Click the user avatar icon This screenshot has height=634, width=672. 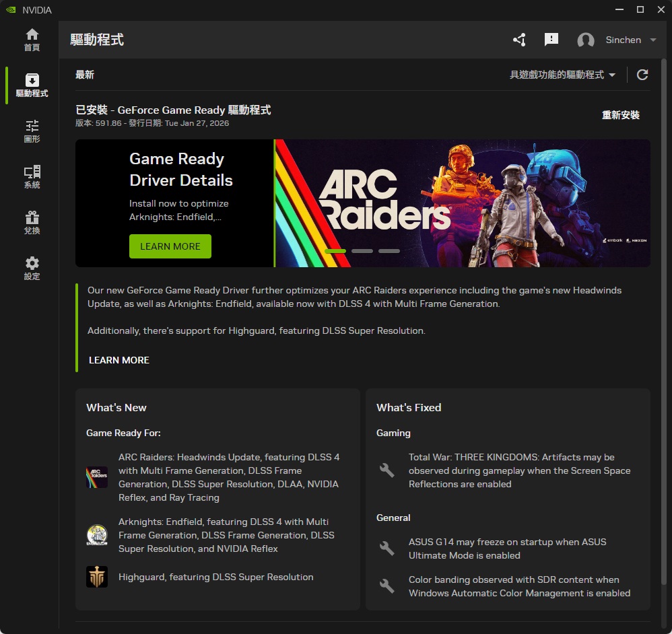[586, 40]
